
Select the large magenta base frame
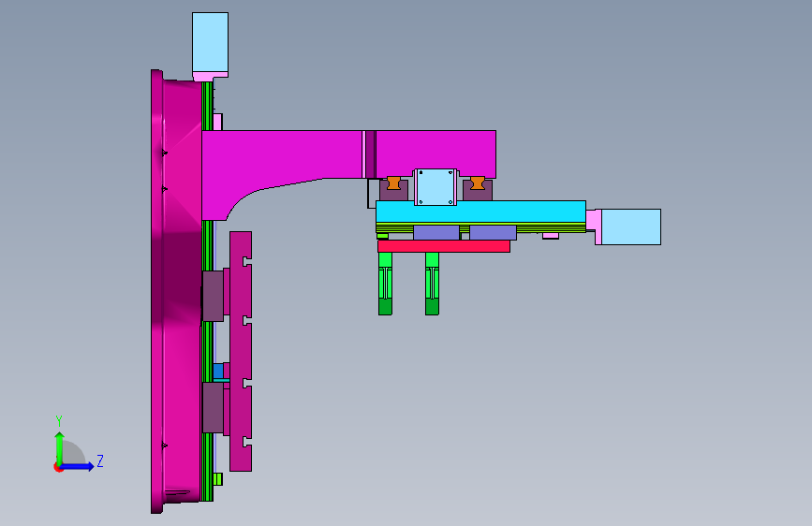176,291
